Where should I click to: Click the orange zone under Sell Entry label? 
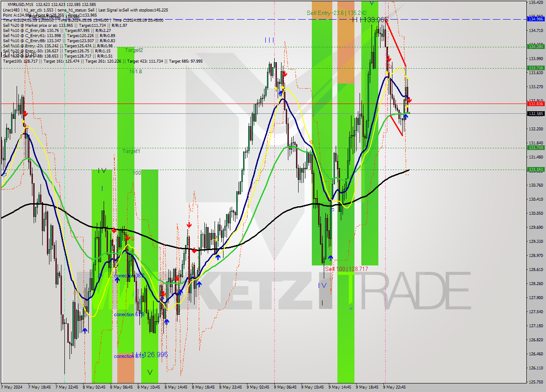coord(346,42)
